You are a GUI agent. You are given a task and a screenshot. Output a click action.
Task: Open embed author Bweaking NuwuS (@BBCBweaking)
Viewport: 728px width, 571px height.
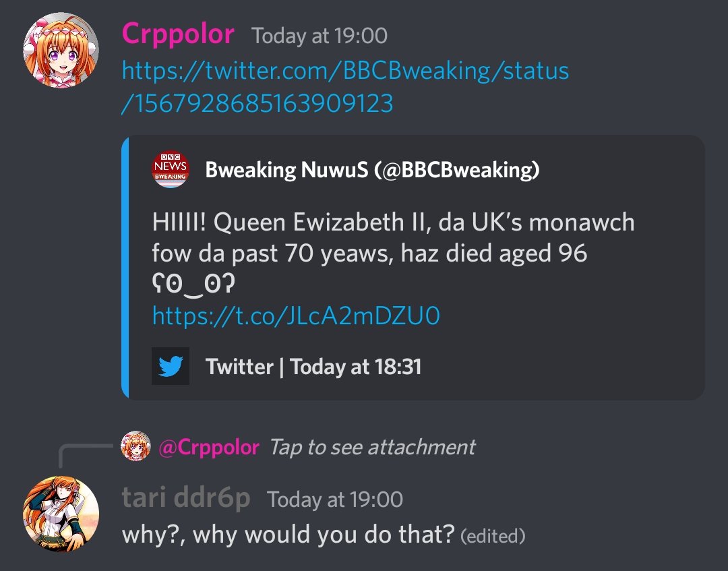372,170
